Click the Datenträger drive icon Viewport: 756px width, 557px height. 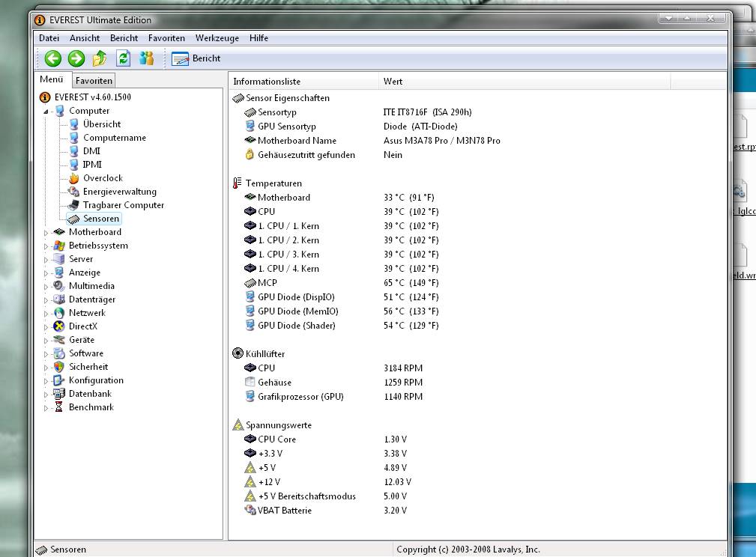pos(59,299)
